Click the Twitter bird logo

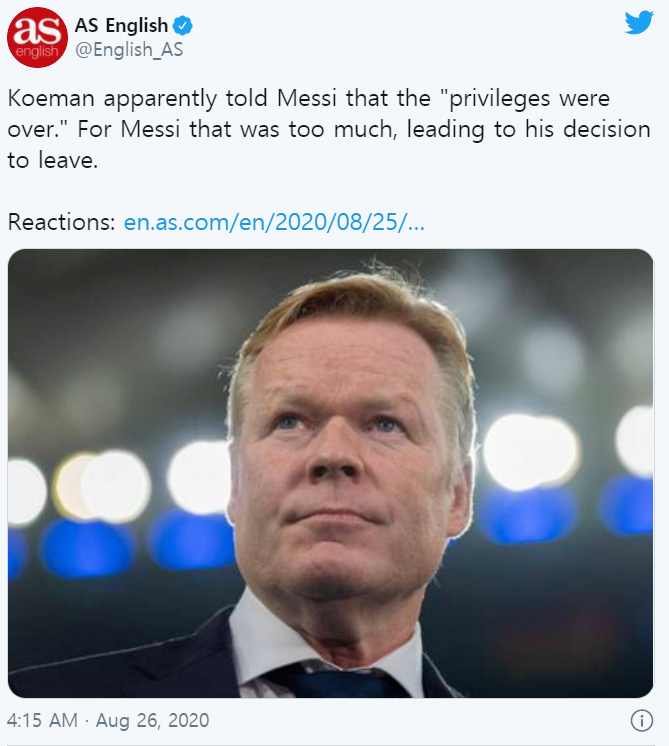click(x=638, y=24)
